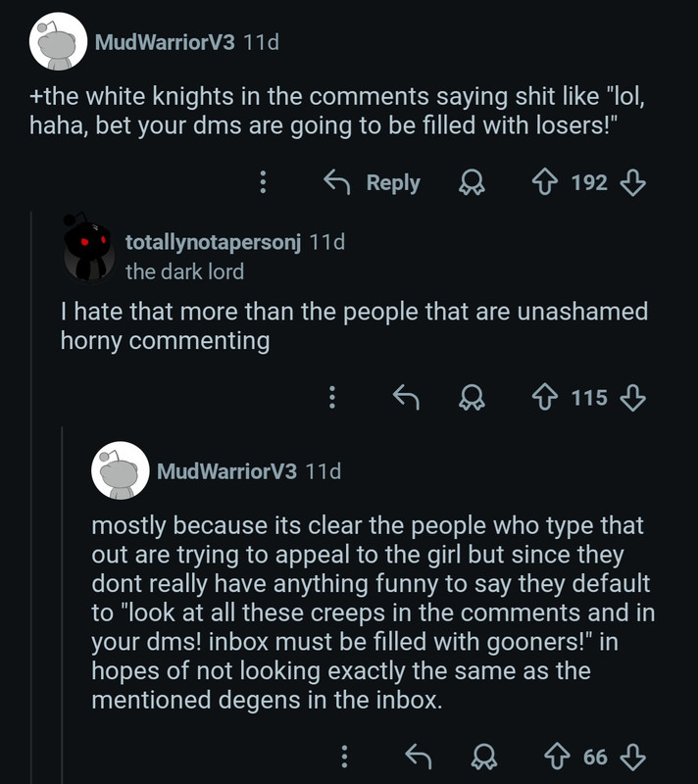Reply arrow on the 66-point comment
This screenshot has width=698, height=784.
[x=419, y=757]
